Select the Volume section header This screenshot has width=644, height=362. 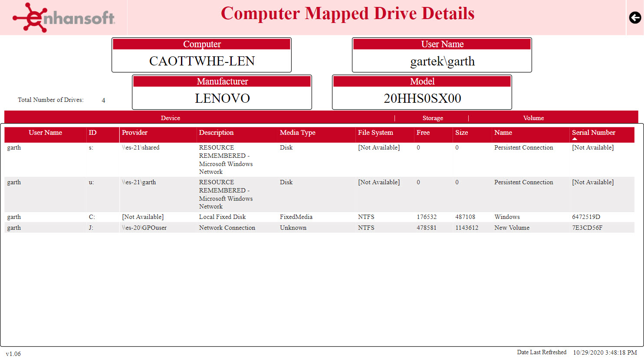click(x=533, y=118)
